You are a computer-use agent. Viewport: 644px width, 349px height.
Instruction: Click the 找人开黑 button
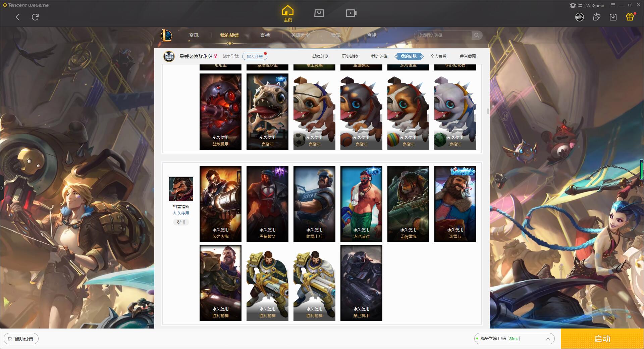255,56
